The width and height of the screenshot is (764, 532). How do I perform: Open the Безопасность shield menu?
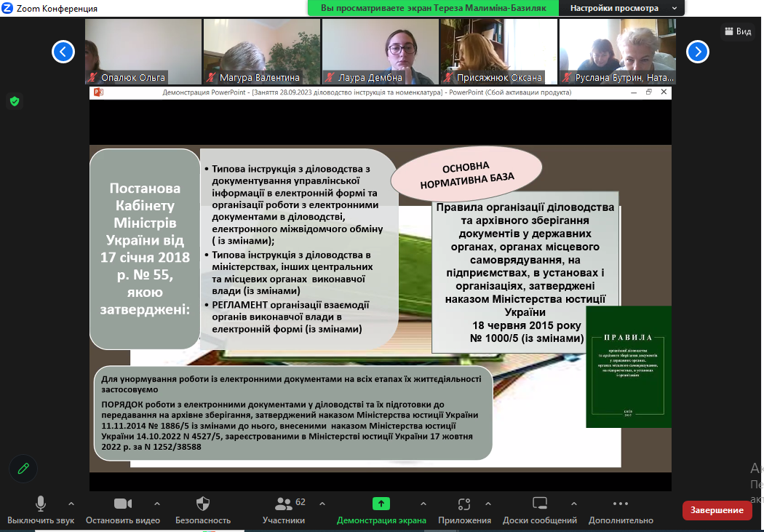[203, 511]
